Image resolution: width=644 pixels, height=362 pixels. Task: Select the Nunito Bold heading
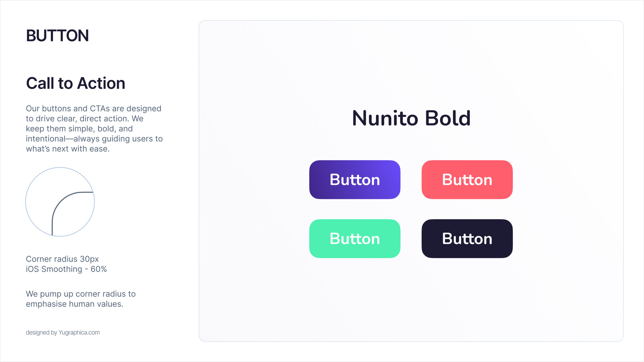(x=411, y=118)
